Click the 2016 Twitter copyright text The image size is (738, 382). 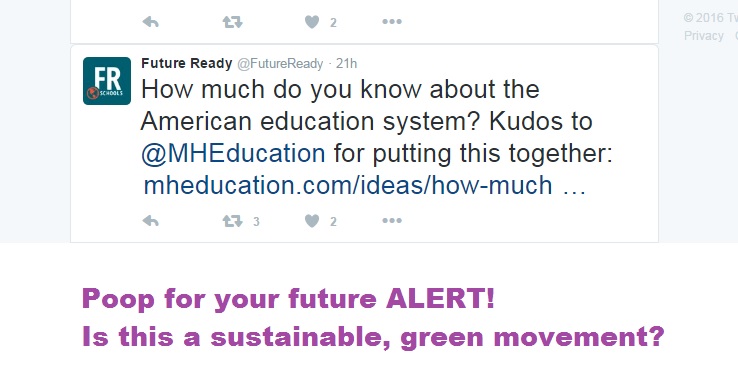click(x=711, y=18)
